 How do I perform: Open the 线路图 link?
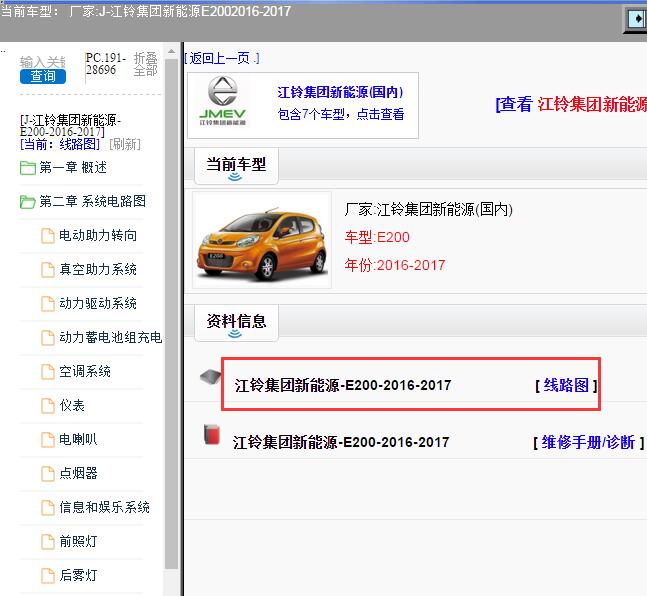566,386
